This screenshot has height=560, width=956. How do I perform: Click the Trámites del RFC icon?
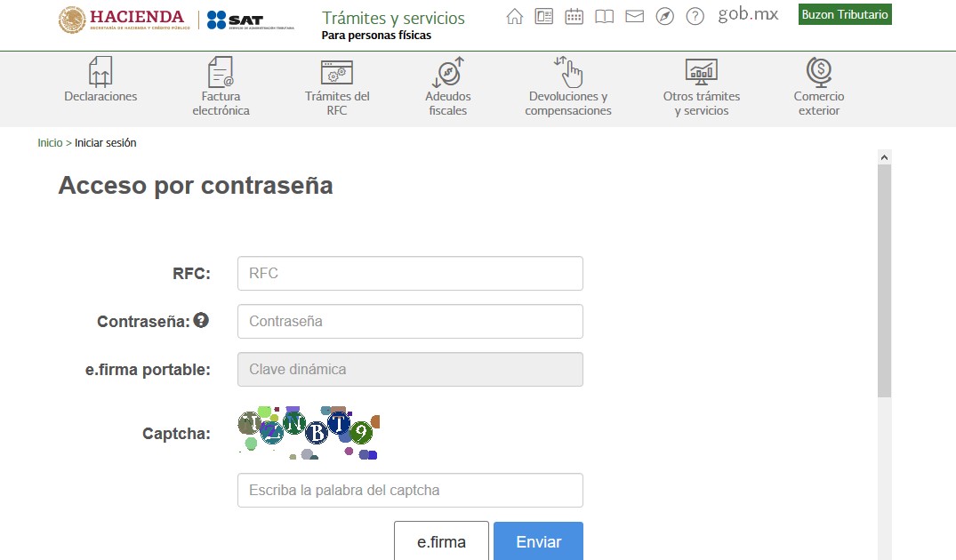click(x=336, y=73)
